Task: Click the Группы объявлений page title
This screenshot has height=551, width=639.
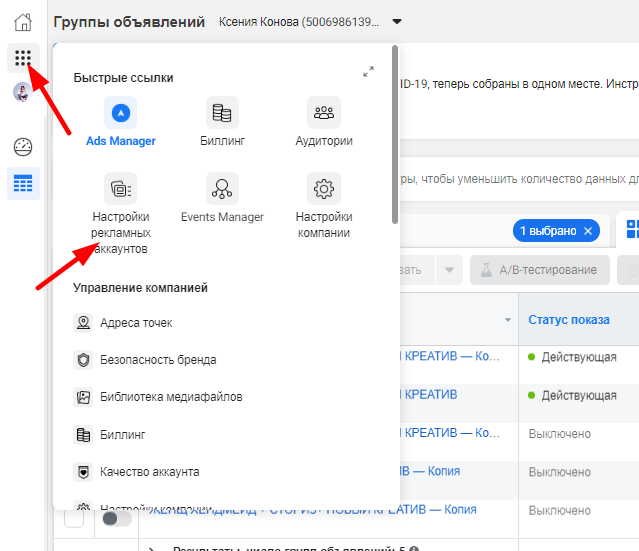Action: [x=129, y=22]
